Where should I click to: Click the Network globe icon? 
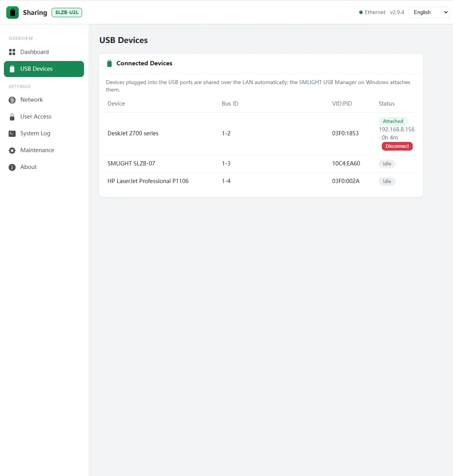[x=12, y=100]
